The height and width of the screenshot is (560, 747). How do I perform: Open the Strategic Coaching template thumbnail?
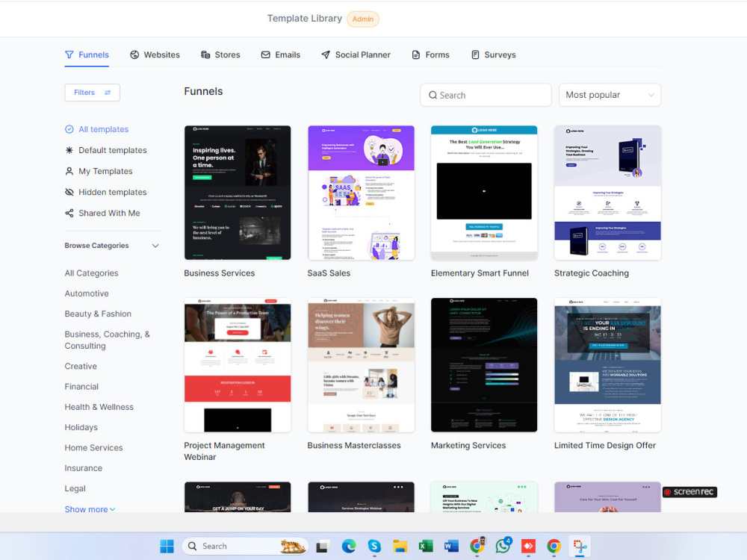(x=607, y=193)
